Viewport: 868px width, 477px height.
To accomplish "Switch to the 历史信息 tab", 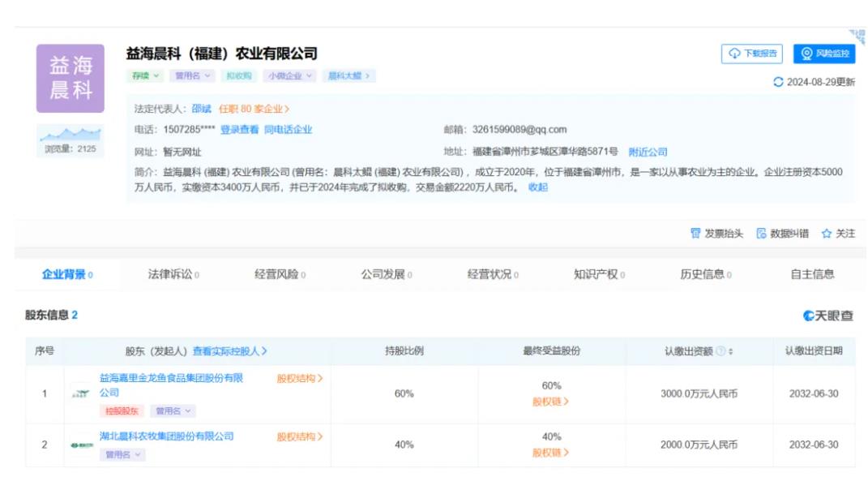I will coord(705,274).
